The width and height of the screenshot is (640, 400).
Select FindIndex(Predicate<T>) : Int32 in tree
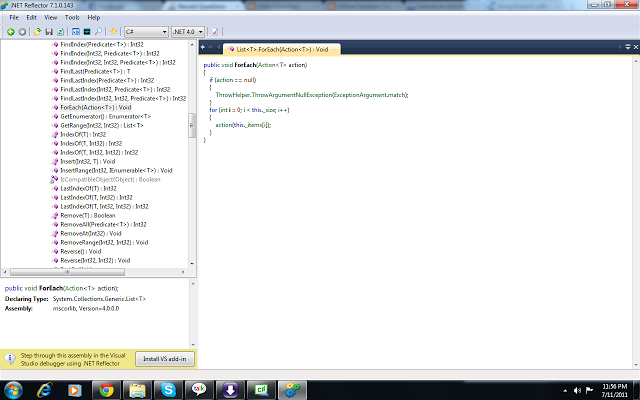(102, 44)
